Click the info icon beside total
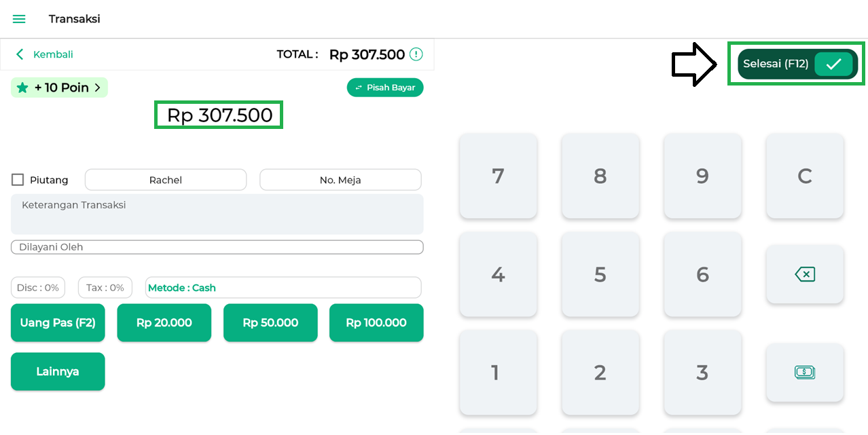 (x=416, y=54)
